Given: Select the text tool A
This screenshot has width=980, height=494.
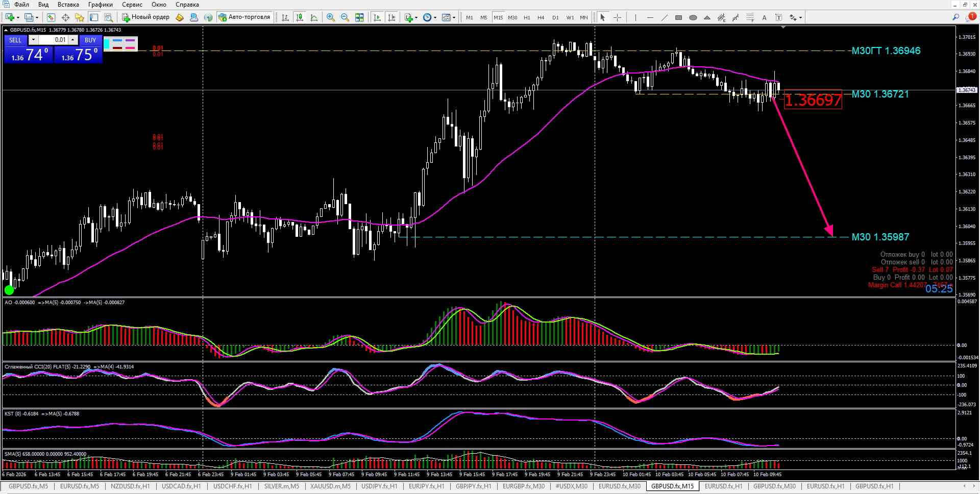Looking at the screenshot, I should pyautogui.click(x=764, y=17).
